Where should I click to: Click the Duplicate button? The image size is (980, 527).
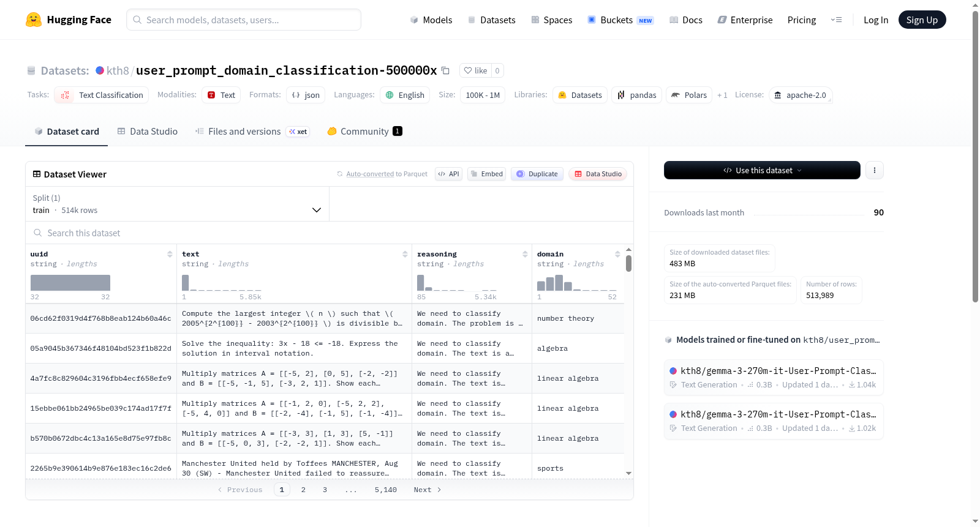537,174
